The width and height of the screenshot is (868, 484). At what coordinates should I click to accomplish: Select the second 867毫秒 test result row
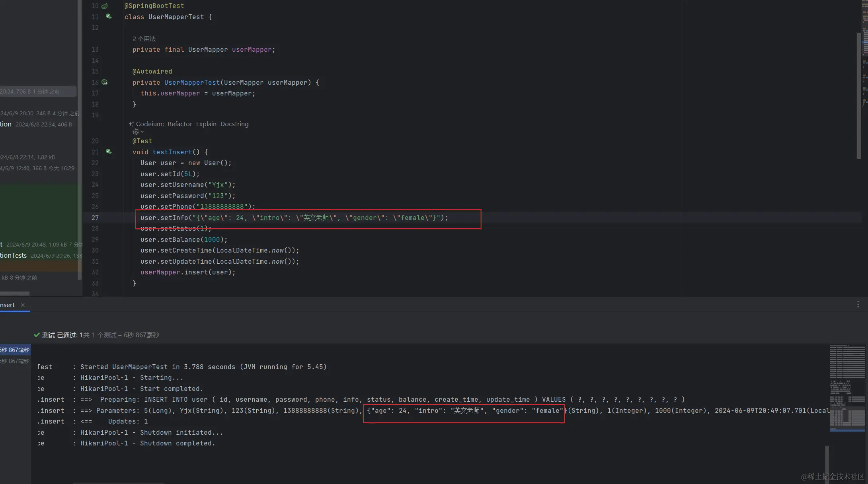(15, 361)
